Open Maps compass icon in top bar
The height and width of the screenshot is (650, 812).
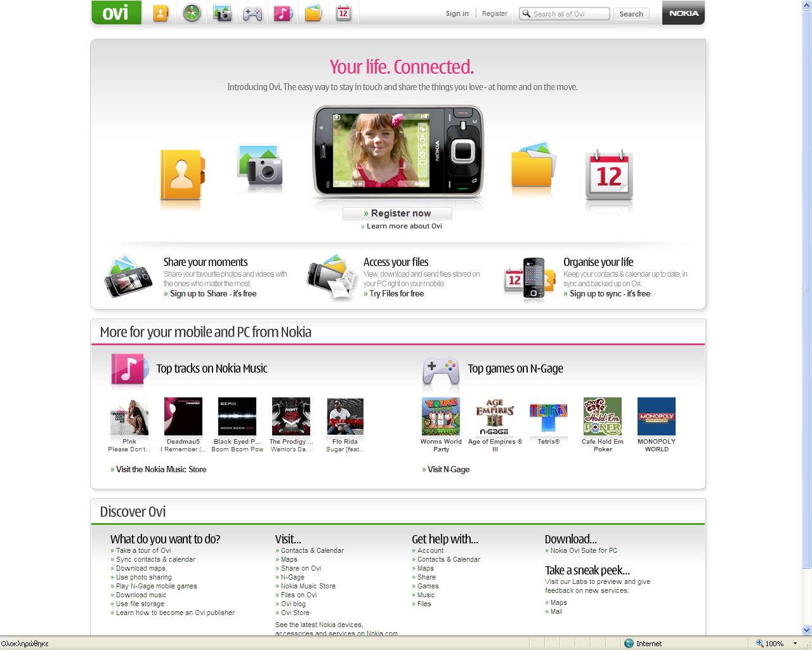coord(192,13)
